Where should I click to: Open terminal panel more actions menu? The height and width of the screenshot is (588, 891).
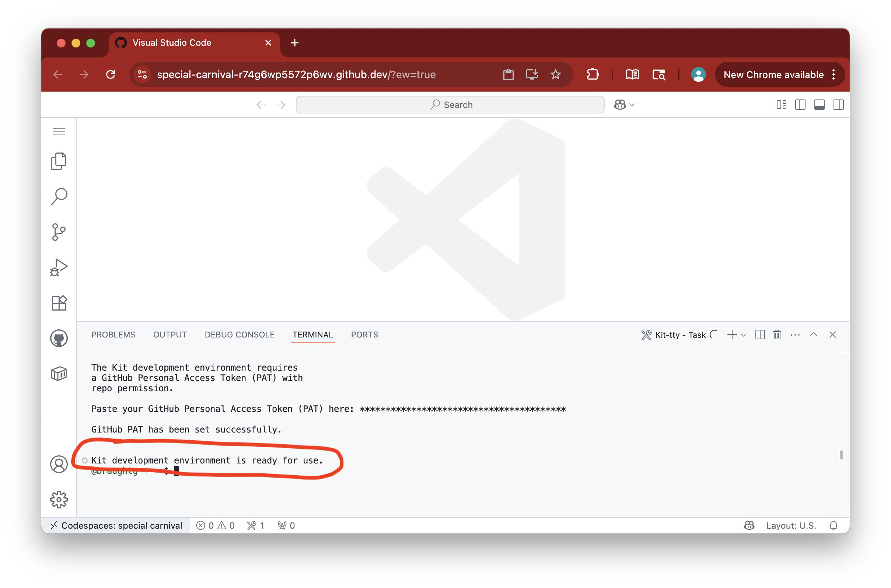pyautogui.click(x=794, y=335)
